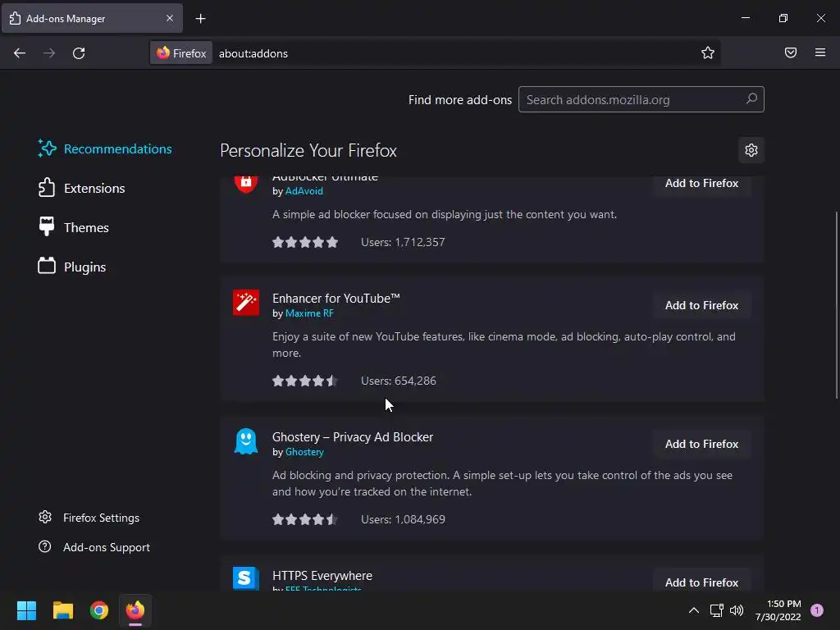Focus the Search addons.mozilla.org field
This screenshot has height=630, width=840.
(x=641, y=99)
